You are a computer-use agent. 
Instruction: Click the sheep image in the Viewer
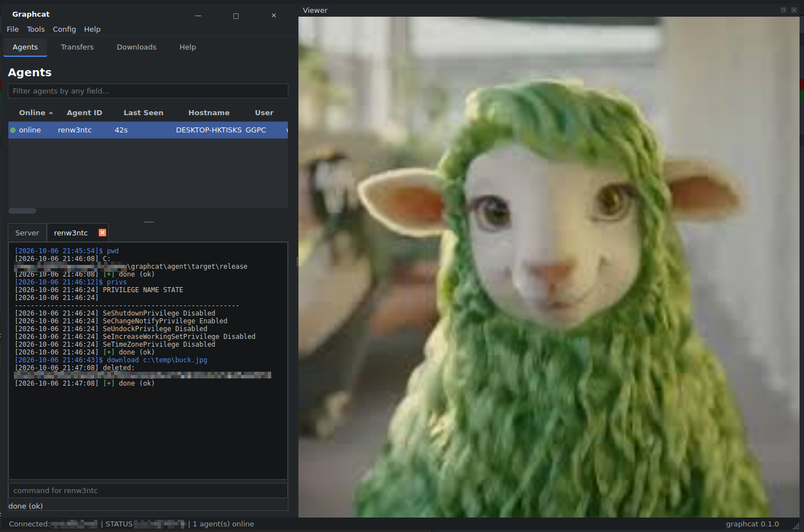click(549, 267)
